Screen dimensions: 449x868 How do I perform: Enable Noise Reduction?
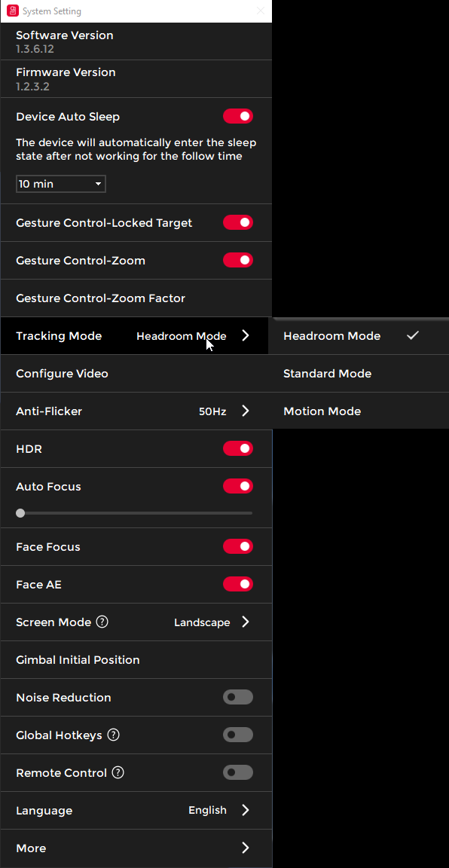tap(238, 697)
